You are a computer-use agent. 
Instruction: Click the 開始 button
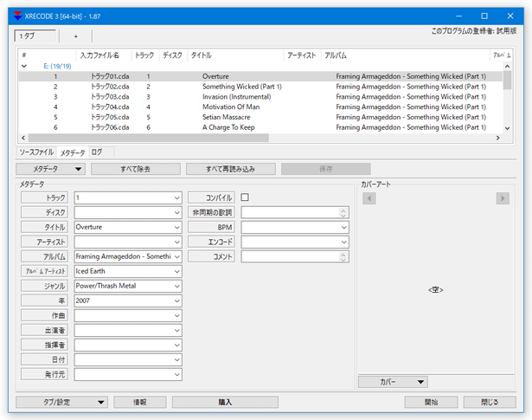(431, 402)
